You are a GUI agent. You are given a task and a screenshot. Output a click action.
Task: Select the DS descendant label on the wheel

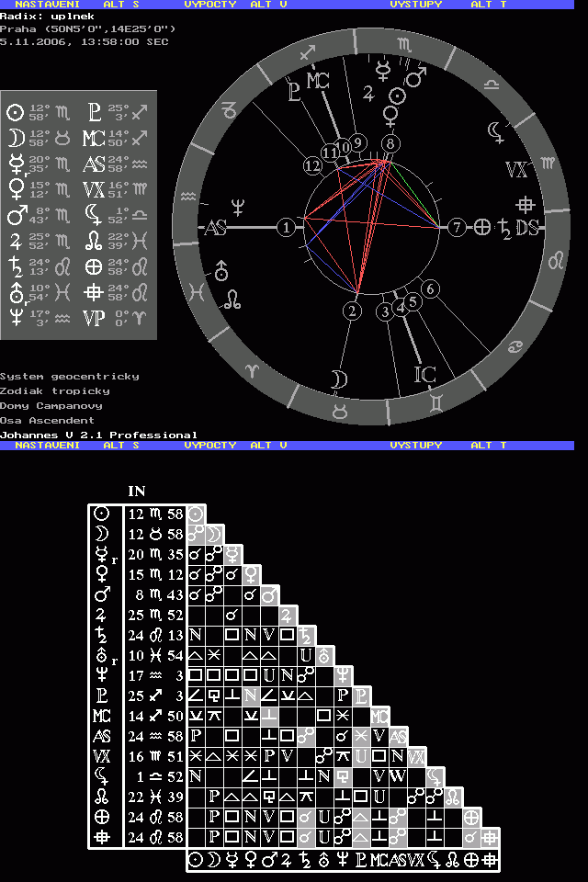pos(527,228)
